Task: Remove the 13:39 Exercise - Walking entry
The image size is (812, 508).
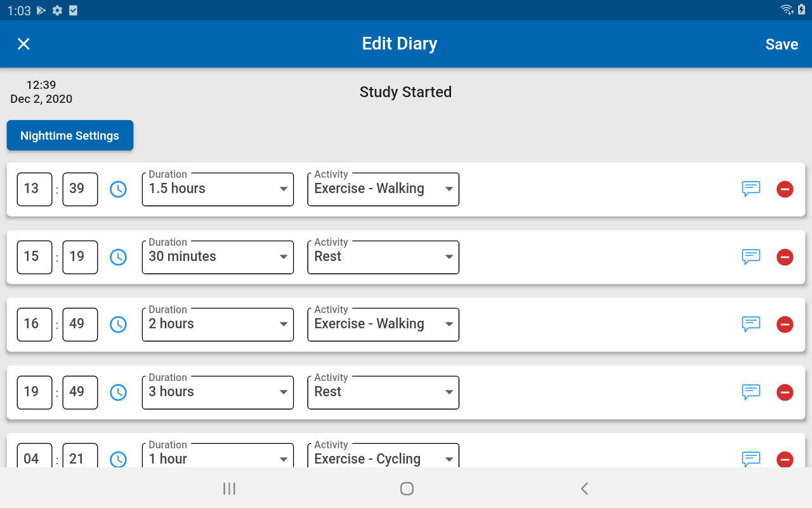Action: tap(785, 189)
